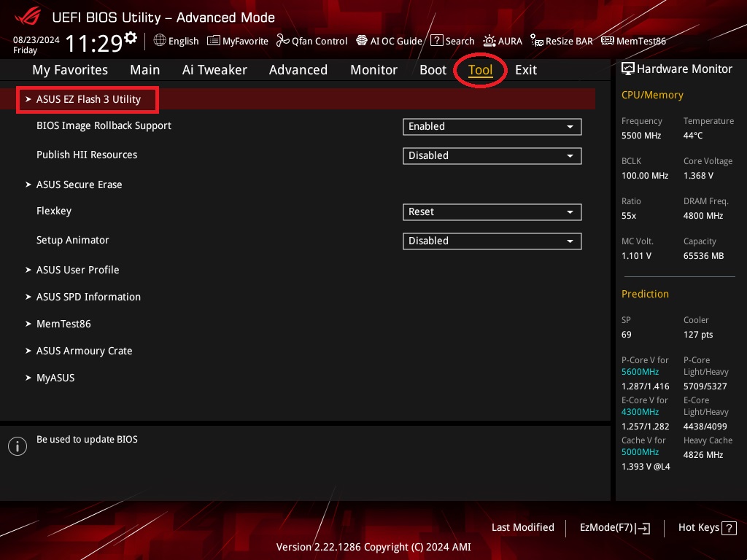Switch to the Boot tab

point(433,70)
